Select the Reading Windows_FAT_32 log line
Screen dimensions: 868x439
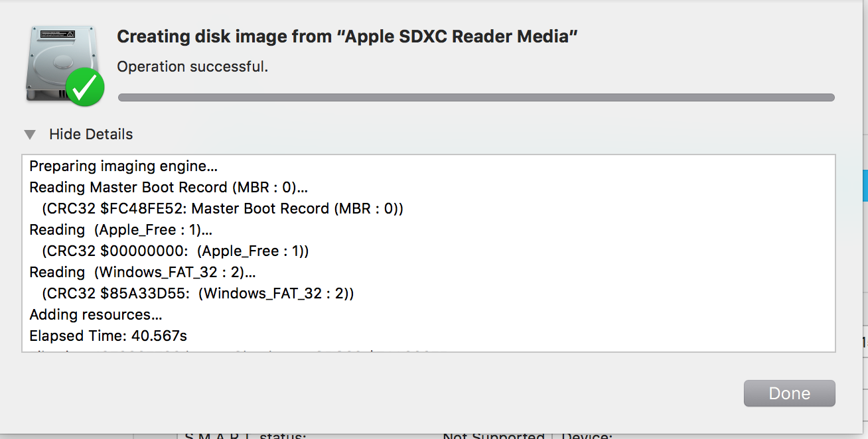click(x=143, y=273)
